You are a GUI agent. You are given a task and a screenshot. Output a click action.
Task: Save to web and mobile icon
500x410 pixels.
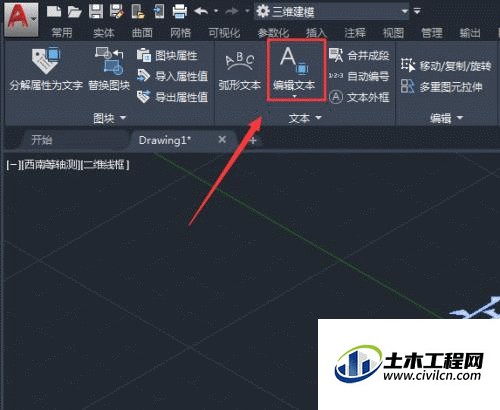tap(159, 12)
